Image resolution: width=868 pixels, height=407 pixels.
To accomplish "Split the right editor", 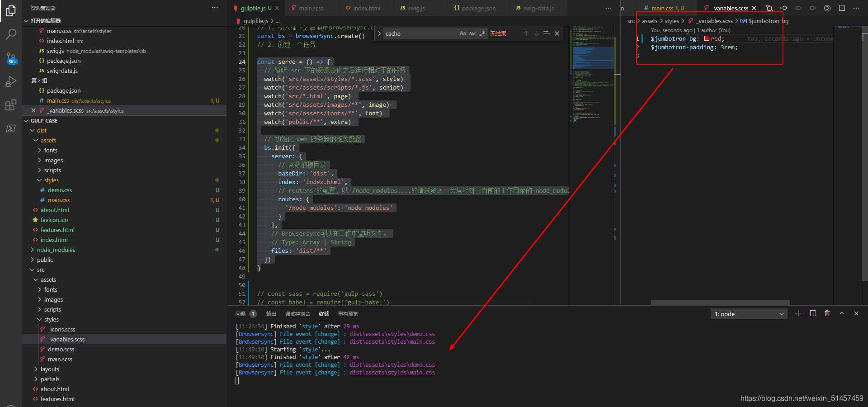I will pyautogui.click(x=842, y=8).
